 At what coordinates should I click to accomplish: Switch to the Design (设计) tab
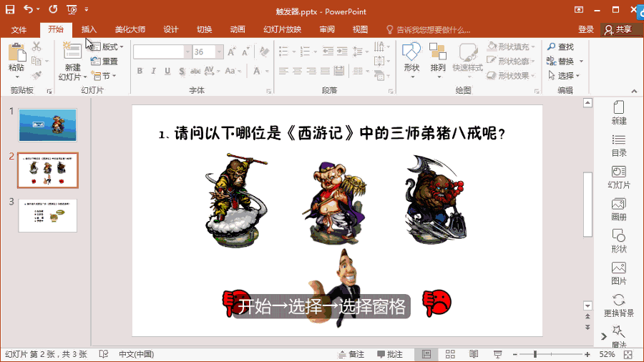pyautogui.click(x=171, y=29)
